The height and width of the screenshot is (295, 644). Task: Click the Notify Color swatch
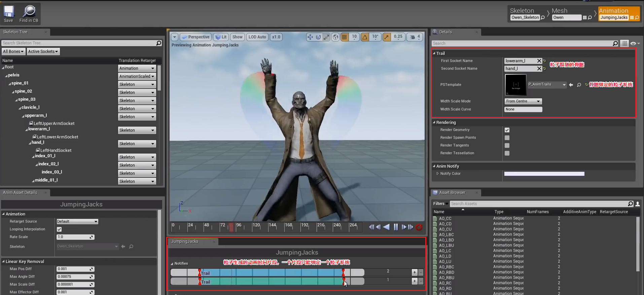(544, 174)
